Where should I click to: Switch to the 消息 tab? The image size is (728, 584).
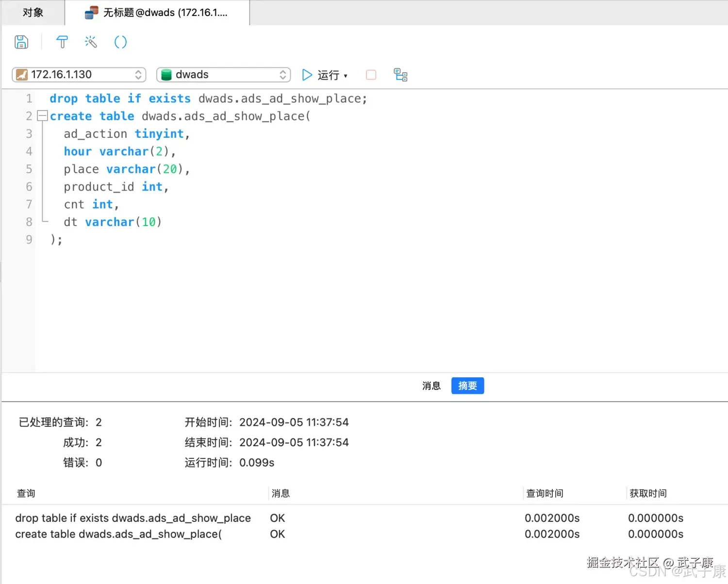point(431,386)
